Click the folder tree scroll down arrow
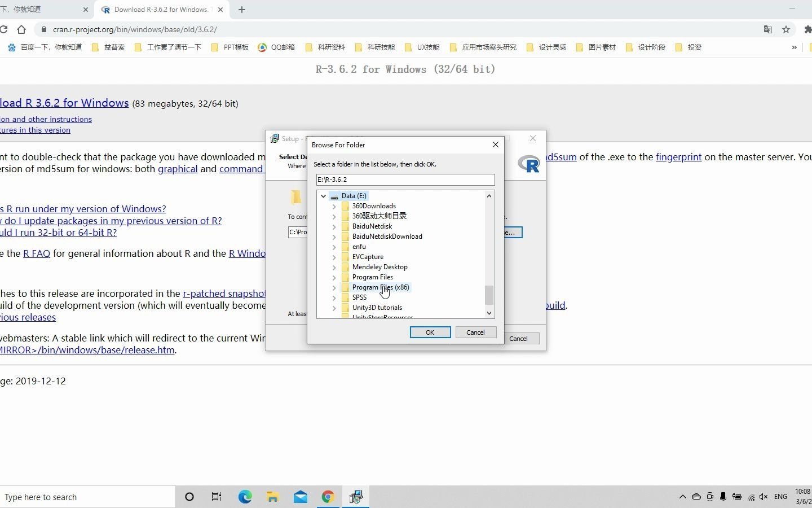The image size is (812, 508). pyautogui.click(x=489, y=313)
